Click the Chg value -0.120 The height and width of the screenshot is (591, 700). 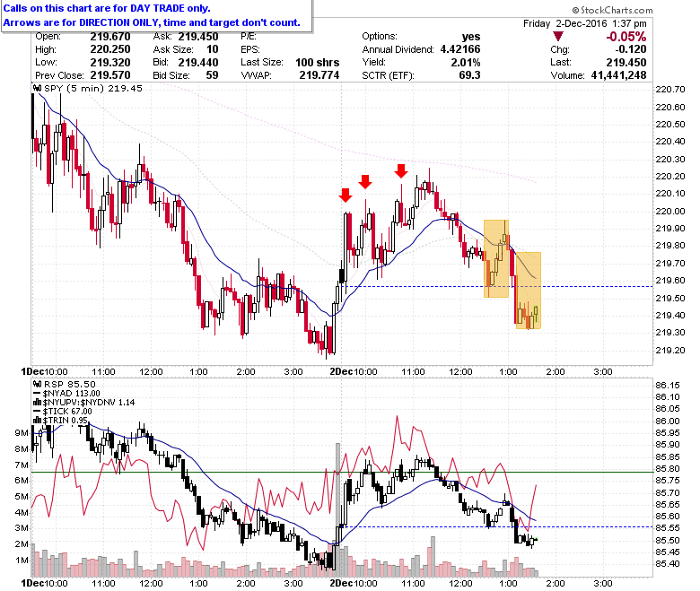[631, 49]
